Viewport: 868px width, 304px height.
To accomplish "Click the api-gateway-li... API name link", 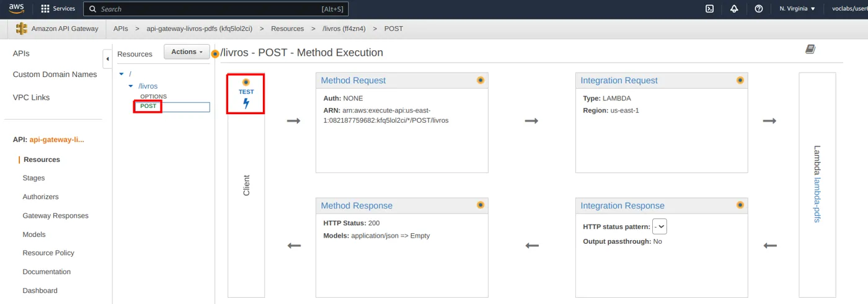I will pos(56,140).
